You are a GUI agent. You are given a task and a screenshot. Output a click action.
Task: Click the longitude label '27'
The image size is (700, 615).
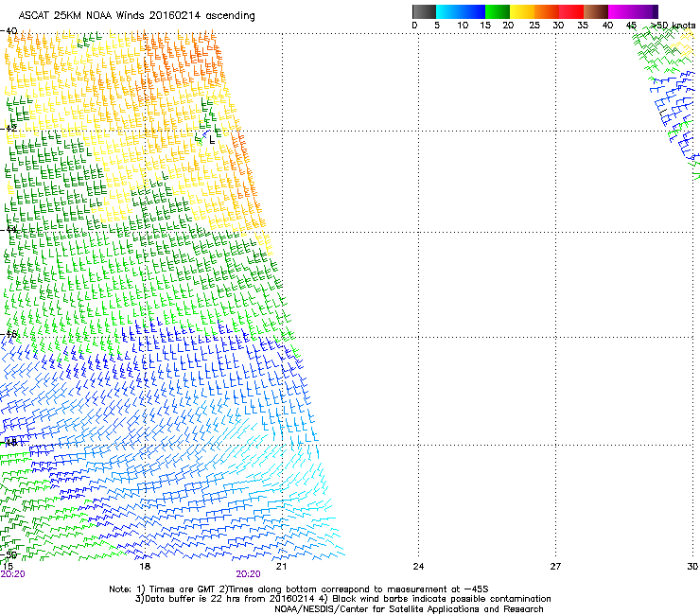(x=555, y=567)
